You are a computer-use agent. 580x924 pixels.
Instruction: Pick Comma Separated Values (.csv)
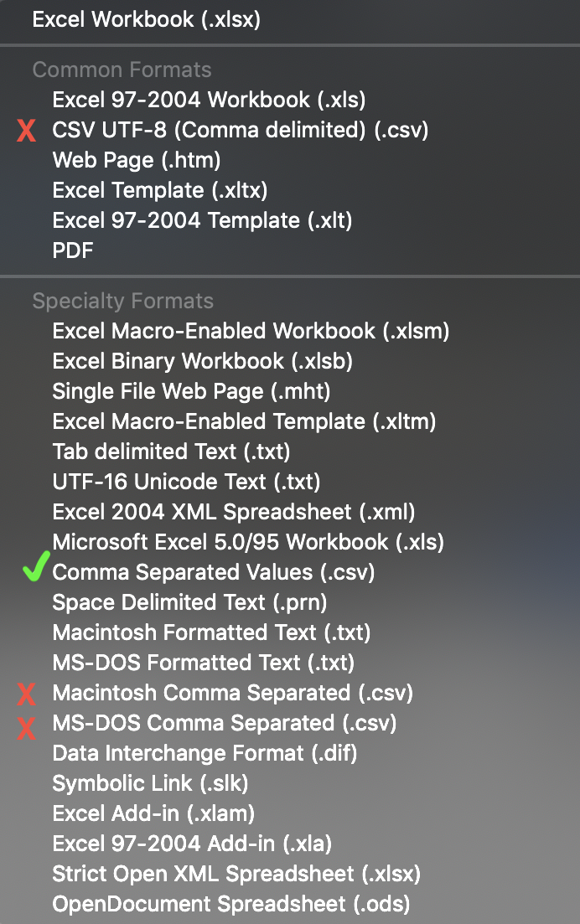coord(213,572)
